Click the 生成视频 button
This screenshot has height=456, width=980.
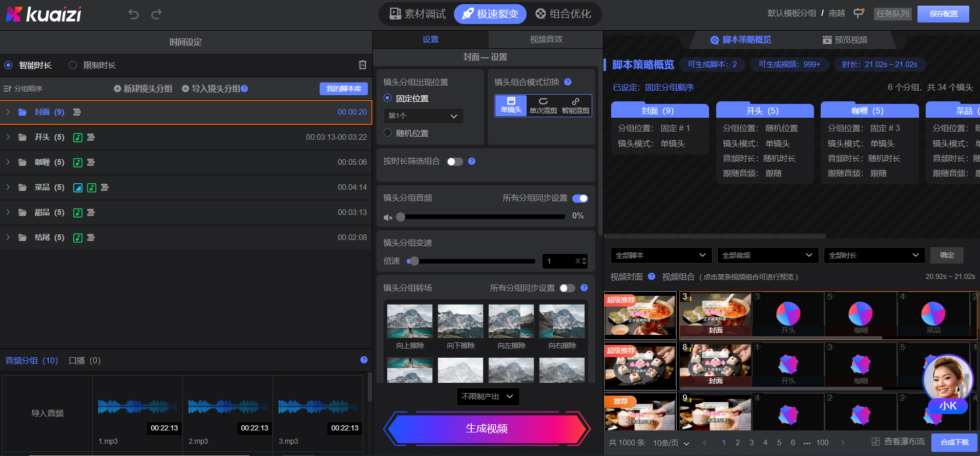coord(487,428)
